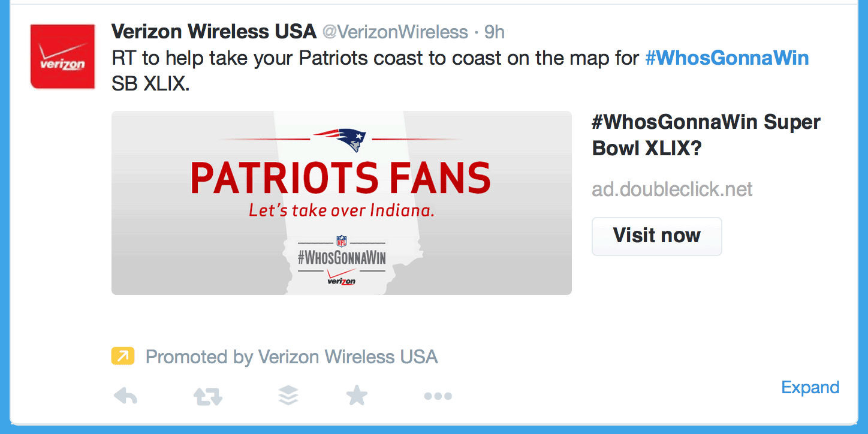Viewport: 868px width, 434px height.
Task: Click the NFL shield logo in the image
Action: 342,242
